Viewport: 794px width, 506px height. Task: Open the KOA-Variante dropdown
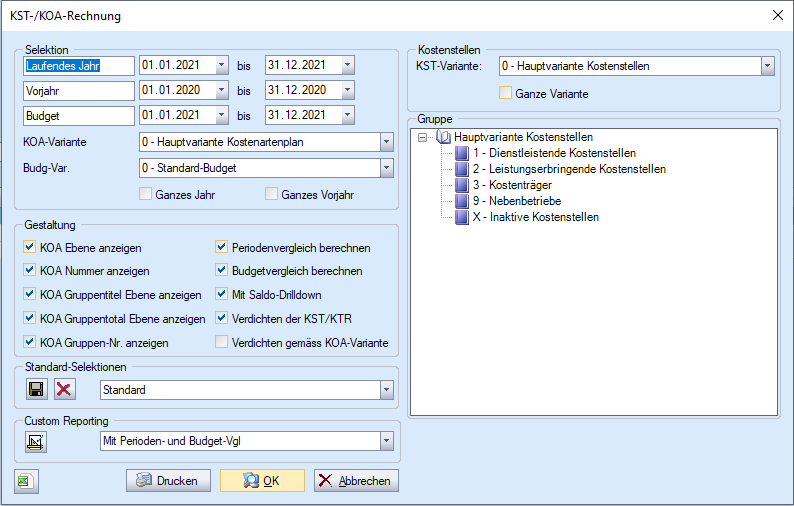click(386, 141)
